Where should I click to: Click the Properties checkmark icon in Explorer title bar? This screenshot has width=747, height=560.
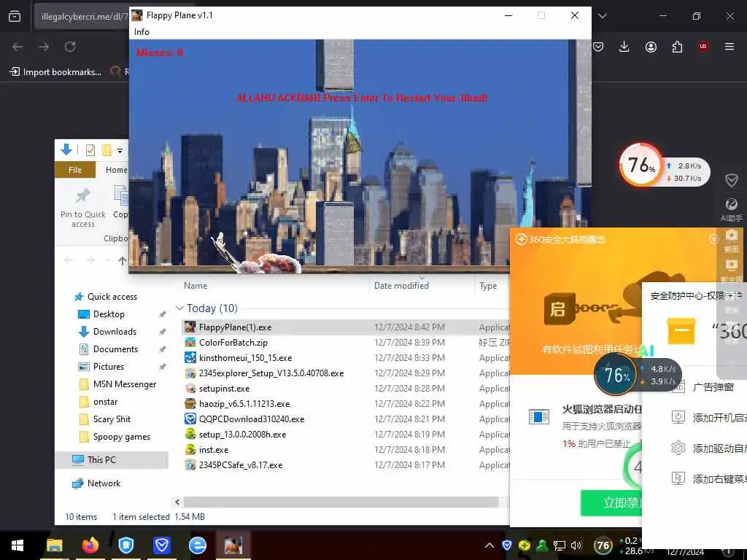(90, 150)
